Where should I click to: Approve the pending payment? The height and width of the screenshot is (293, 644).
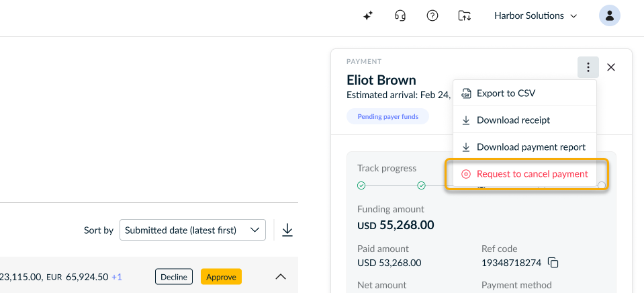click(x=222, y=277)
